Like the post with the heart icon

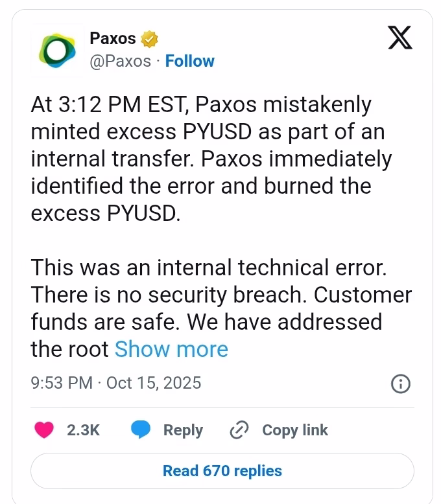pos(45,430)
